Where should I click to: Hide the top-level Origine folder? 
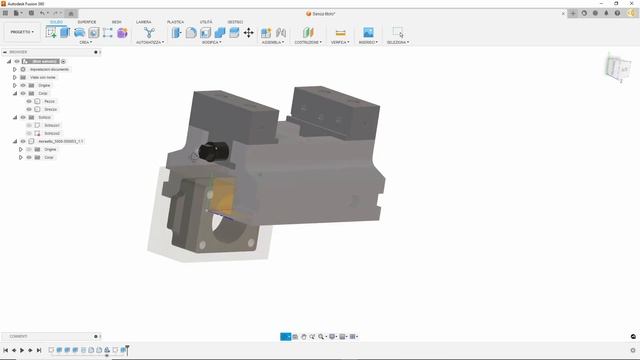23,85
